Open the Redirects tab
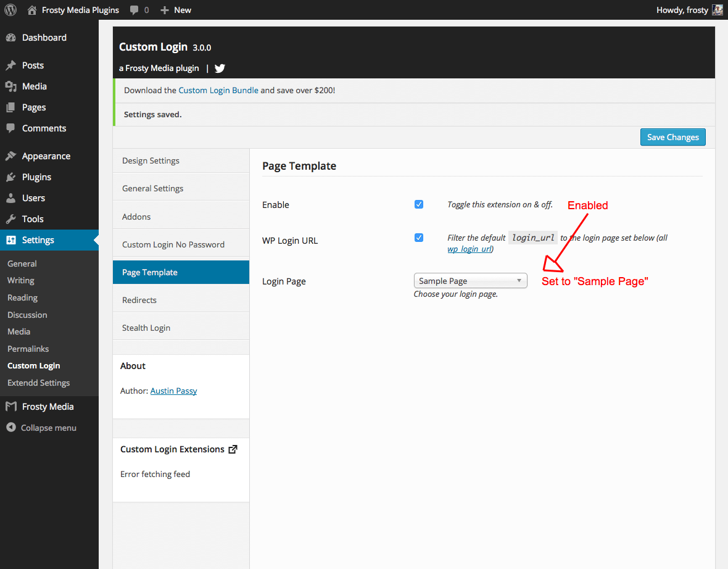 [181, 300]
